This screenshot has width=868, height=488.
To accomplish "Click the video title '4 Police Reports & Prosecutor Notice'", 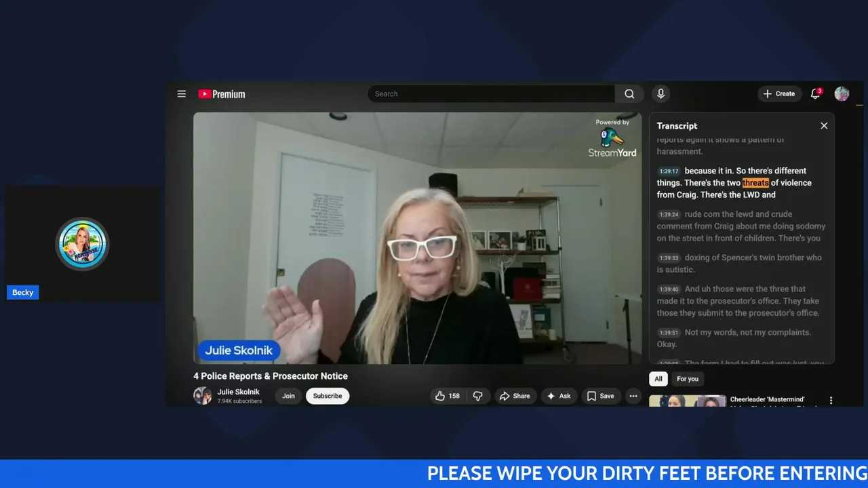I will pyautogui.click(x=271, y=376).
